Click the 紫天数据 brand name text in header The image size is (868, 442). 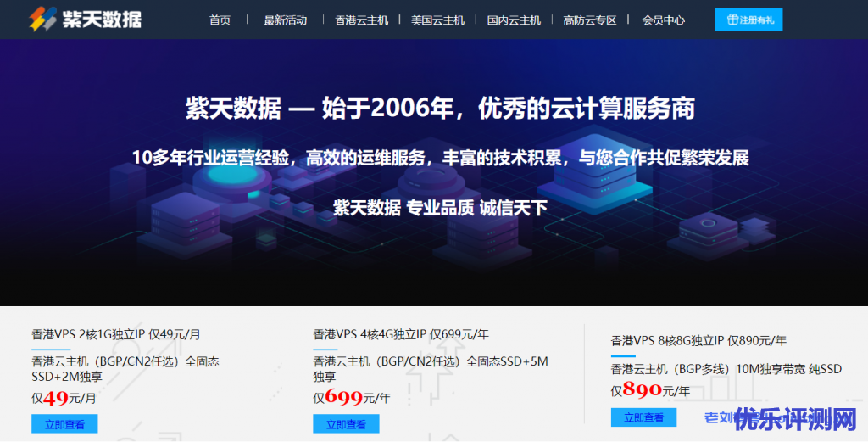pyautogui.click(x=102, y=20)
